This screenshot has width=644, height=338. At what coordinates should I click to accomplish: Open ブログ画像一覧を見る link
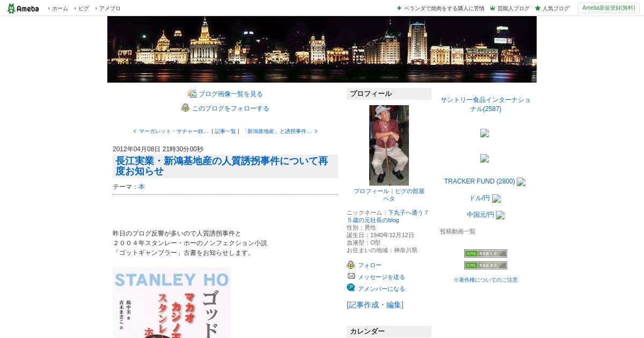click(231, 94)
